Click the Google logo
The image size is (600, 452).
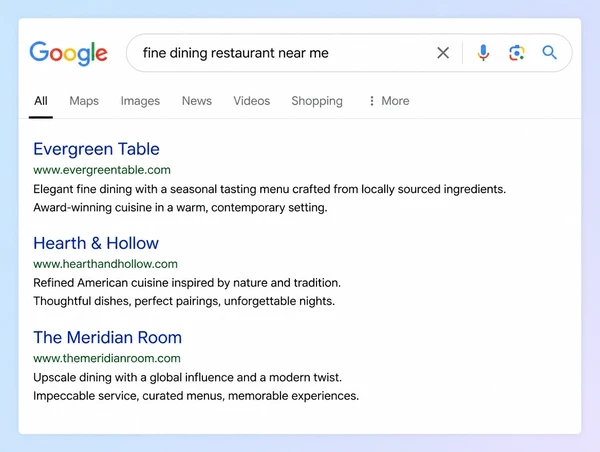pos(68,53)
